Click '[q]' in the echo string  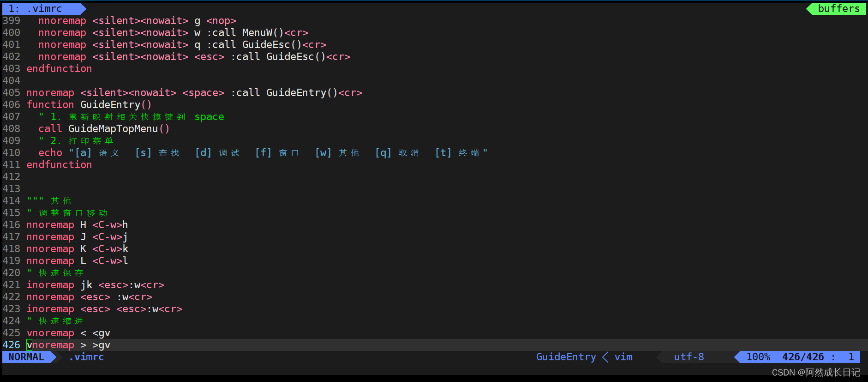coord(383,153)
